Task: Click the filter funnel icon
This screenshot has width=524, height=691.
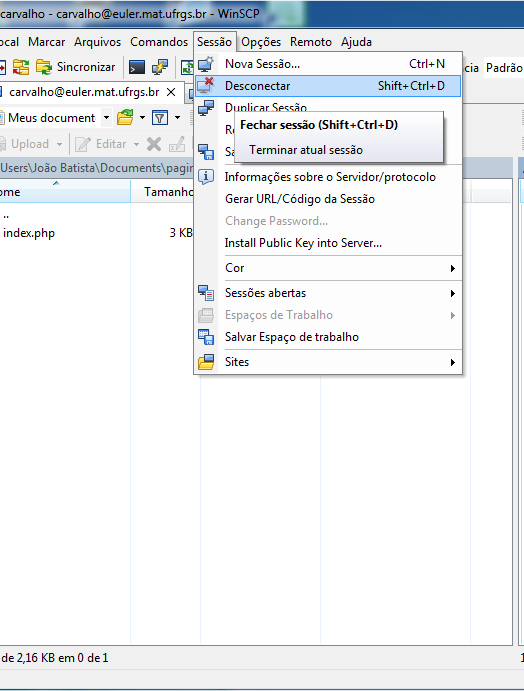Action: (160, 118)
